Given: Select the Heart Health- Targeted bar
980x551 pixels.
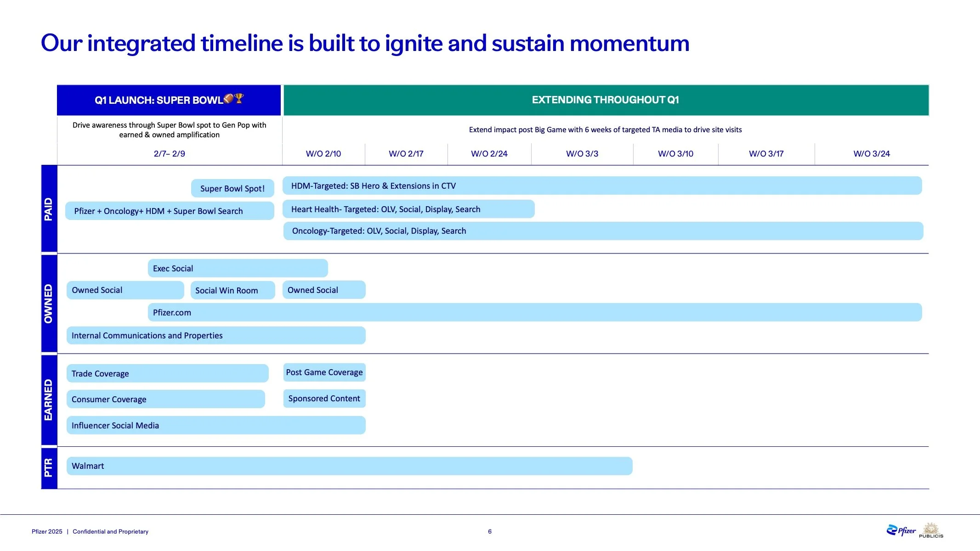Looking at the screenshot, I should 408,209.
